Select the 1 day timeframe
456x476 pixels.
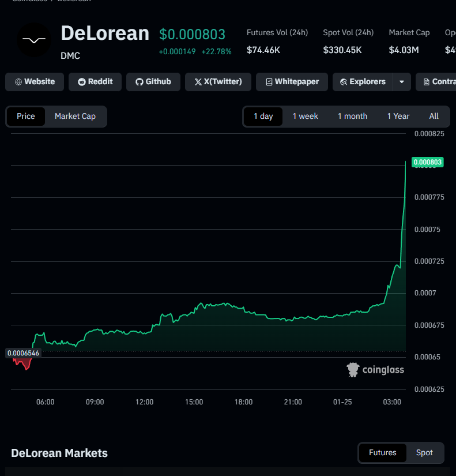(x=263, y=117)
